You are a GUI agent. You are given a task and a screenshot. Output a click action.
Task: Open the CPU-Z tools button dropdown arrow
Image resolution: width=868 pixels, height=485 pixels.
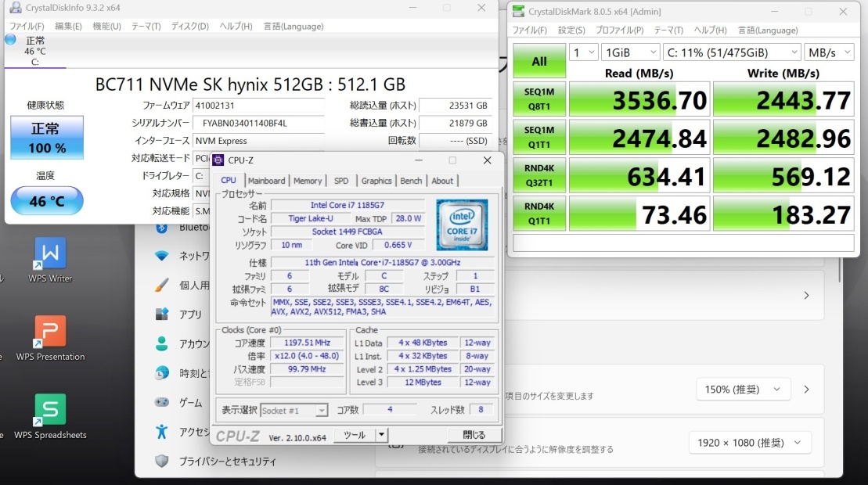click(x=381, y=435)
